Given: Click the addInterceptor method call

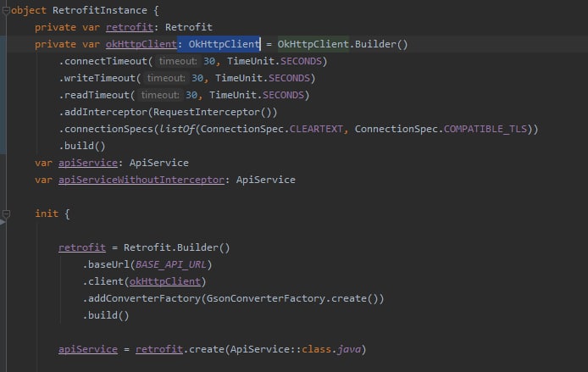Looking at the screenshot, I should click(x=106, y=112).
